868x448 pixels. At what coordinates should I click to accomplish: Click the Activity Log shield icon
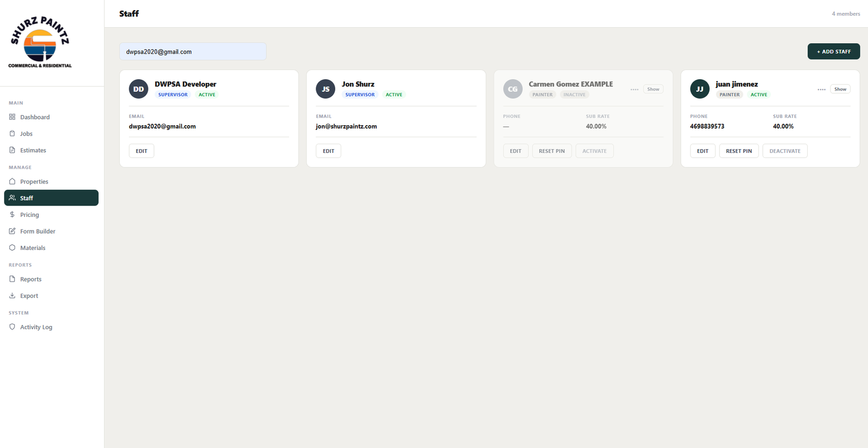coord(12,327)
